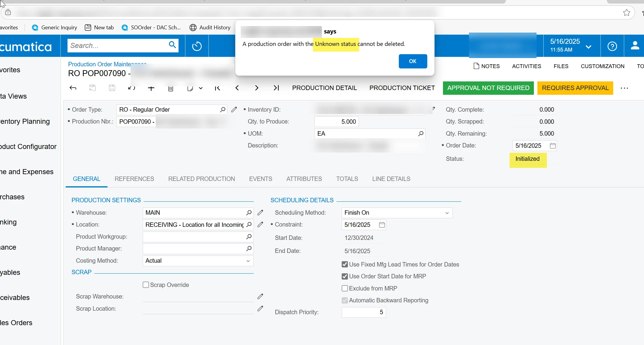
Task: Go to first record icon
Action: tap(217, 88)
